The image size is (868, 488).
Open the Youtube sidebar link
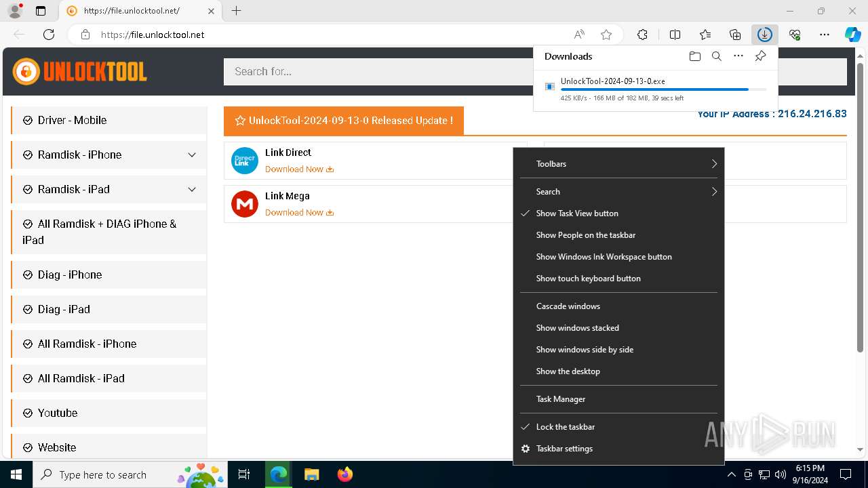pos(108,413)
